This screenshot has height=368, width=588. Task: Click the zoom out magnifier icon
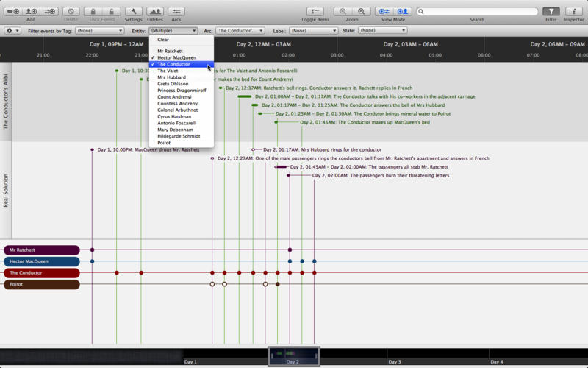coord(361,12)
